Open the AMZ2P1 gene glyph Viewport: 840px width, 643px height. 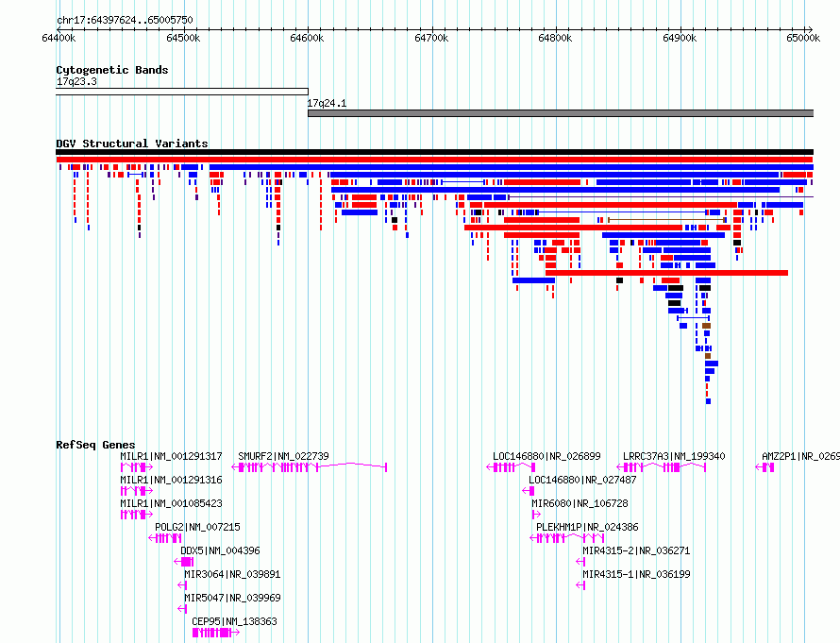coord(765,467)
